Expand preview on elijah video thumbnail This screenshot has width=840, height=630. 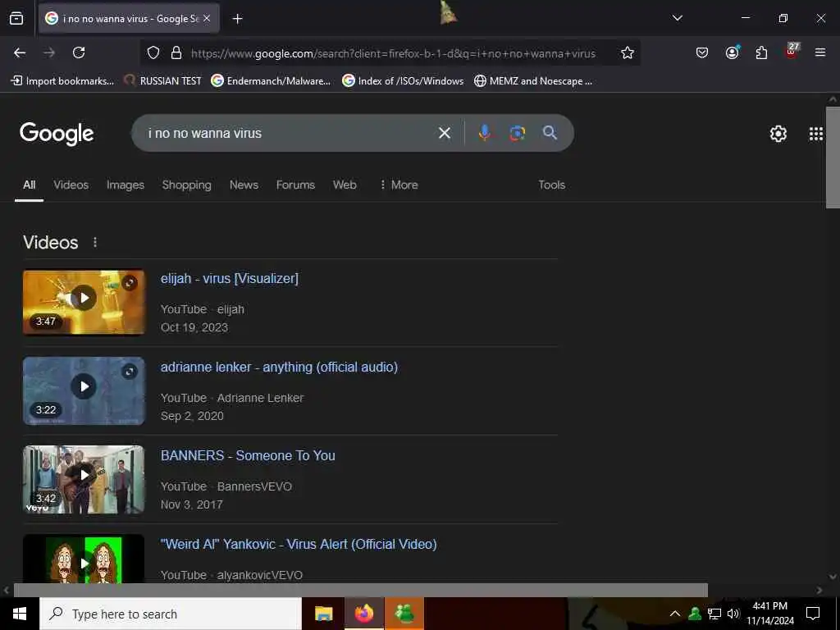[x=129, y=283]
